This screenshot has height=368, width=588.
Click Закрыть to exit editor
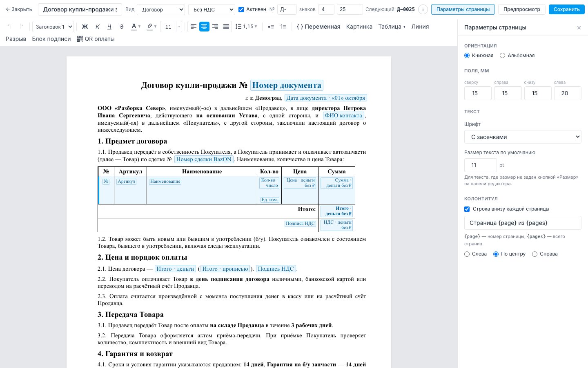(x=19, y=9)
